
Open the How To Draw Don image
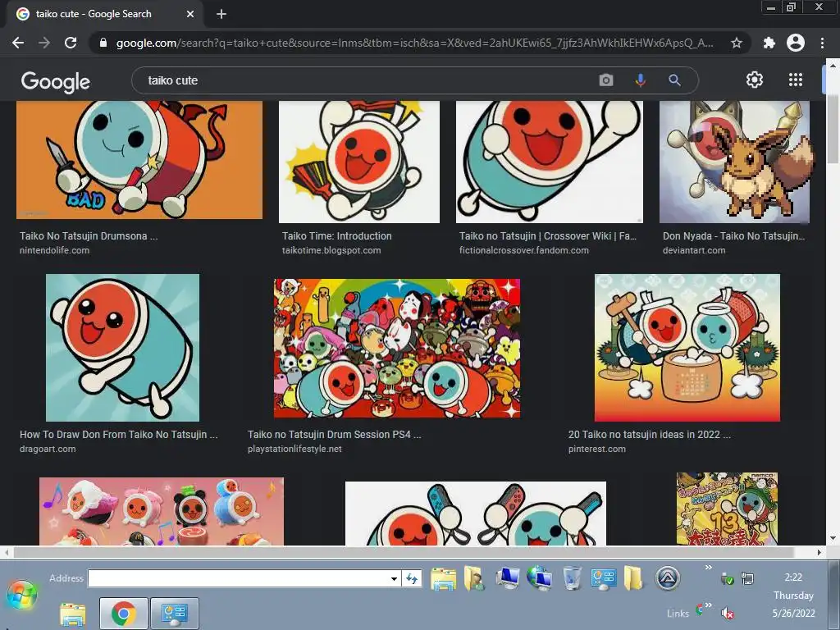(123, 348)
